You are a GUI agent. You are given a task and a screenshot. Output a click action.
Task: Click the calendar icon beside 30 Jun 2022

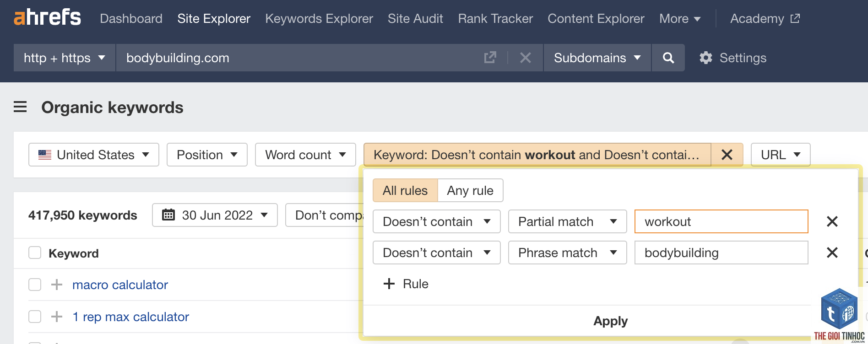168,215
